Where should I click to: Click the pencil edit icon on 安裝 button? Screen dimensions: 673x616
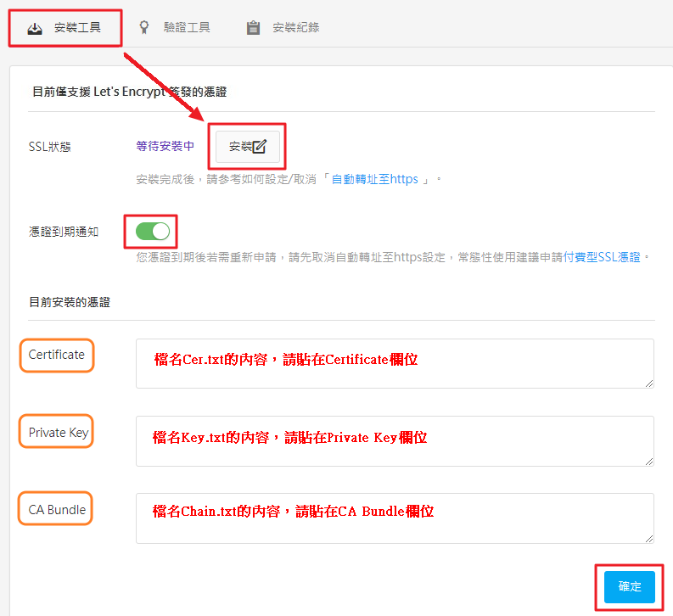coord(260,147)
